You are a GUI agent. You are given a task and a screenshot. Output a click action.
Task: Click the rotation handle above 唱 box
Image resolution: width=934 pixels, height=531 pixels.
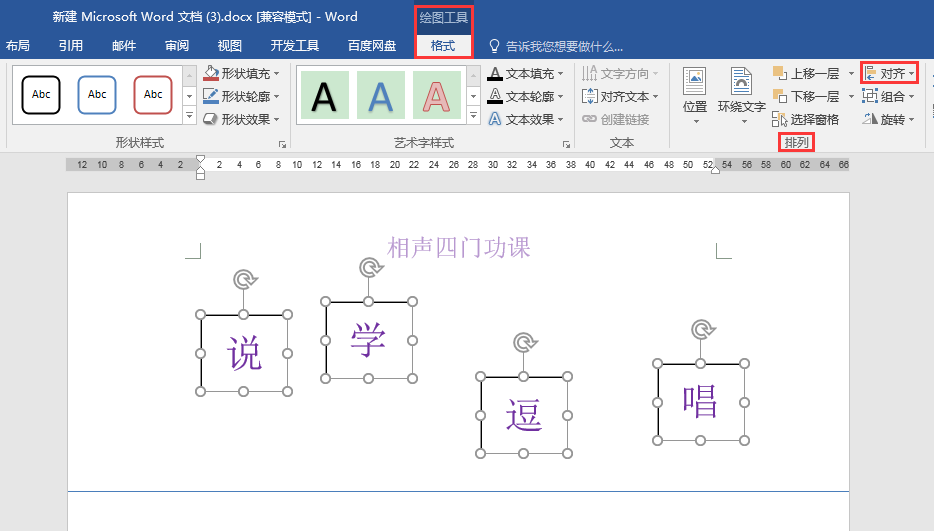pyautogui.click(x=702, y=329)
